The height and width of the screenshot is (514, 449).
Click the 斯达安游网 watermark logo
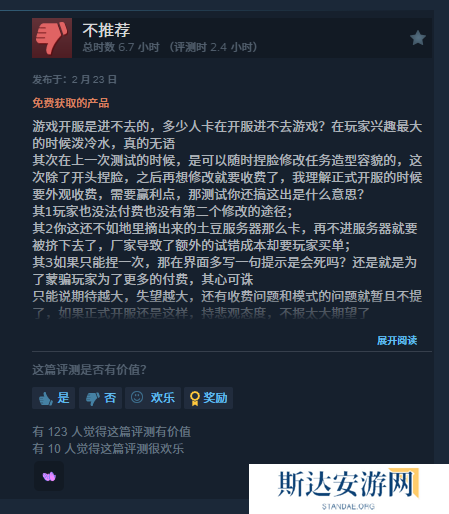[x=348, y=484]
